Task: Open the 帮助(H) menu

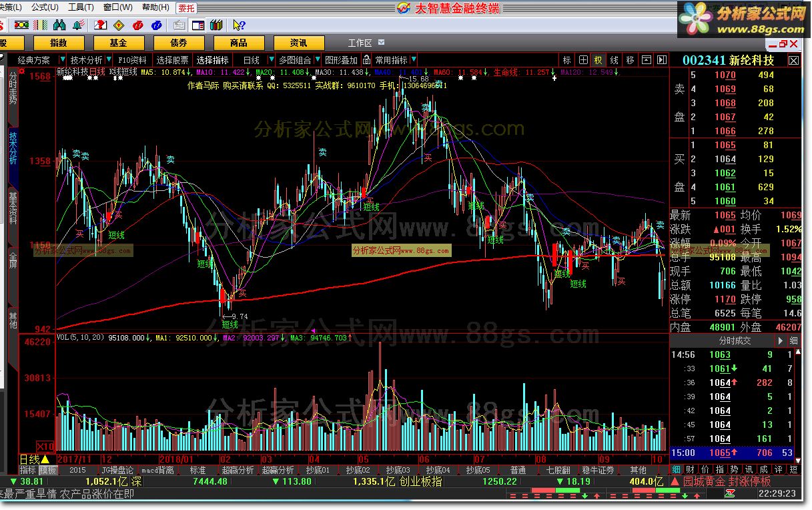Action: (155, 7)
